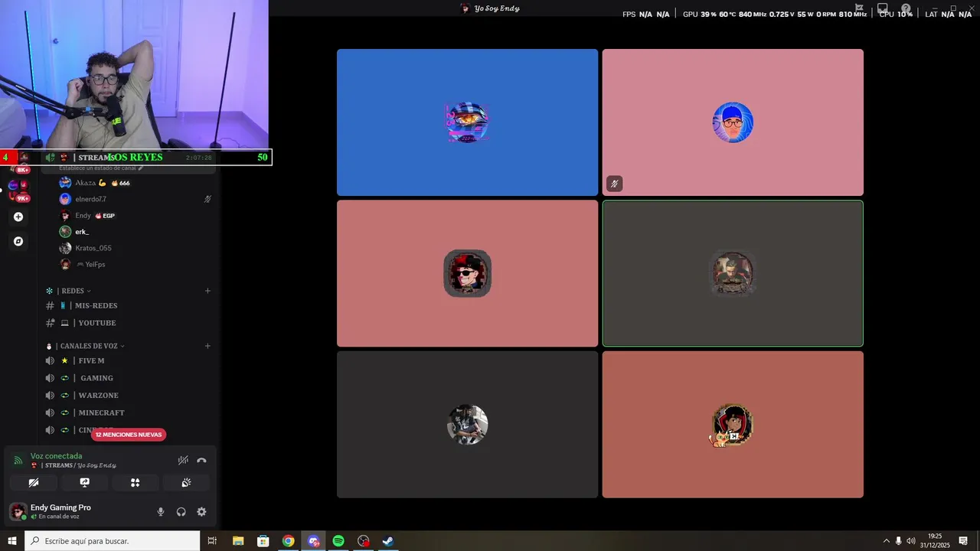Focus pink muted participant tile
The height and width of the screenshot is (551, 980).
coord(733,122)
